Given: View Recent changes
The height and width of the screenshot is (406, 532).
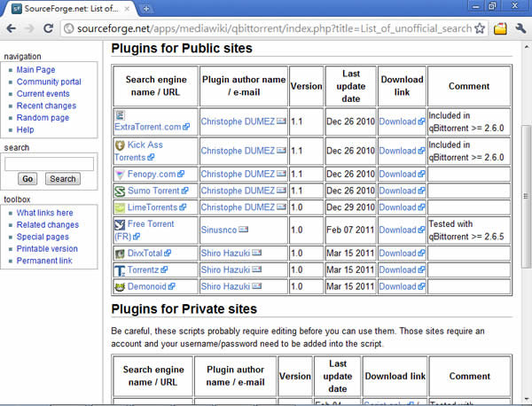Looking at the screenshot, I should point(46,105).
